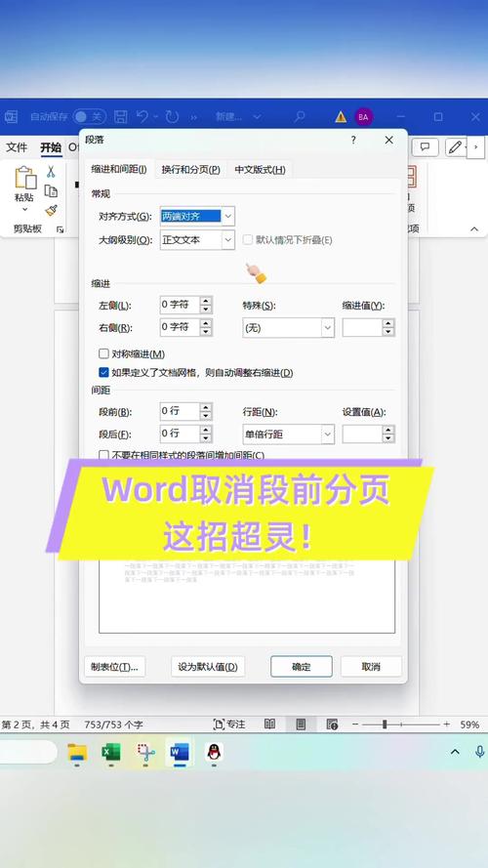The height and width of the screenshot is (868, 488).
Task: Click the Word icon in taskbar
Action: (180, 753)
